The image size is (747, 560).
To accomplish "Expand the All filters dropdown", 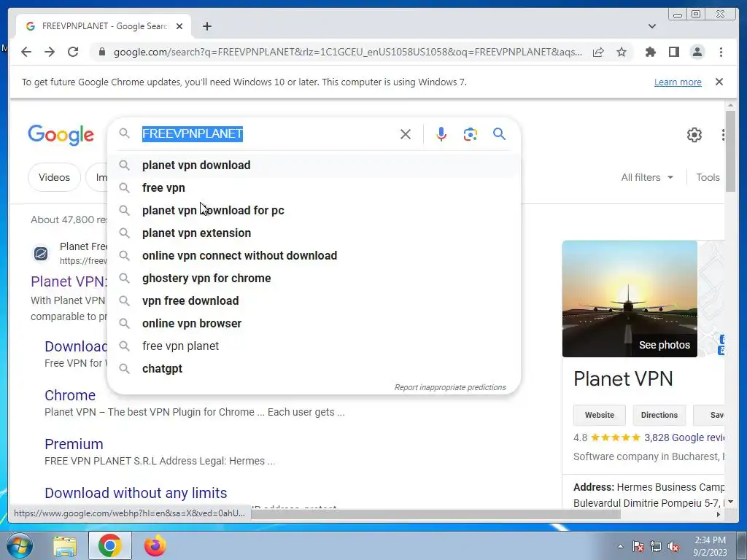I will pyautogui.click(x=647, y=177).
